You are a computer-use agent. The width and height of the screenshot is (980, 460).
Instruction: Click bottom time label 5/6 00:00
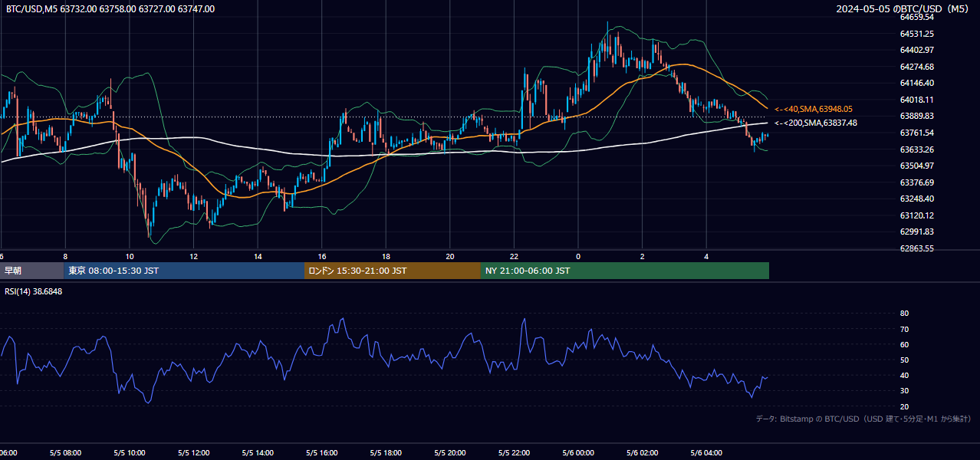[x=578, y=453]
